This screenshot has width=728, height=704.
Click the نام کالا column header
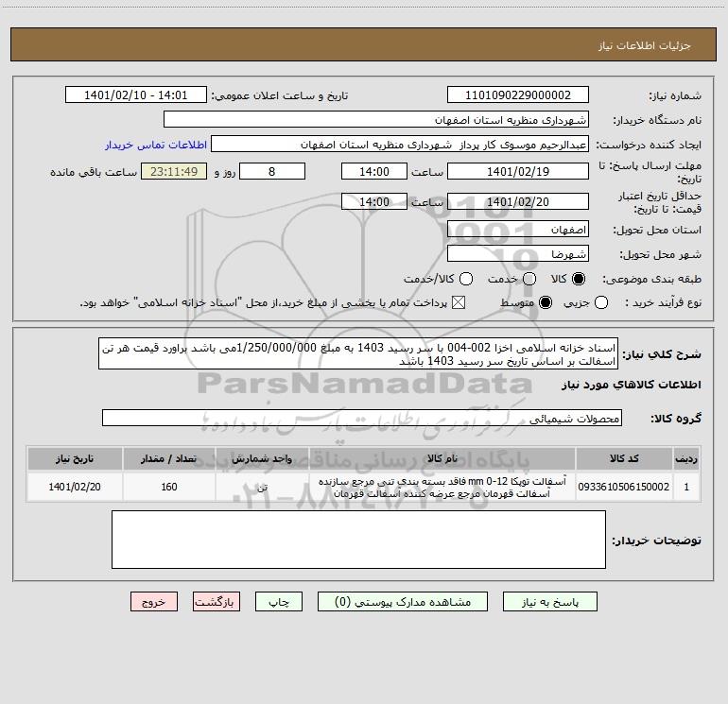coord(442,458)
